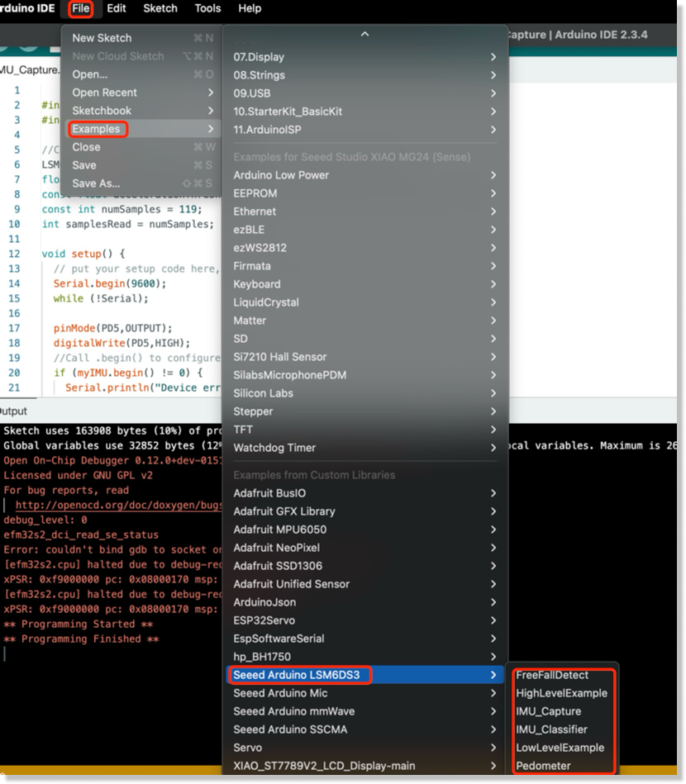Viewport: 686px width, 784px height.
Task: Open XIAO_ST7789V2_LCD_Display-main examples
Action: point(364,766)
